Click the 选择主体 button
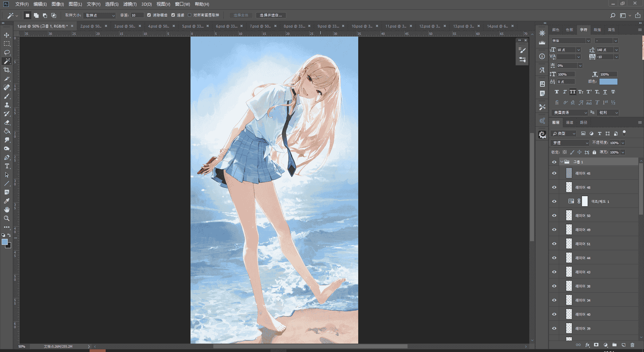Screen dimensions: 644x352 241,15
